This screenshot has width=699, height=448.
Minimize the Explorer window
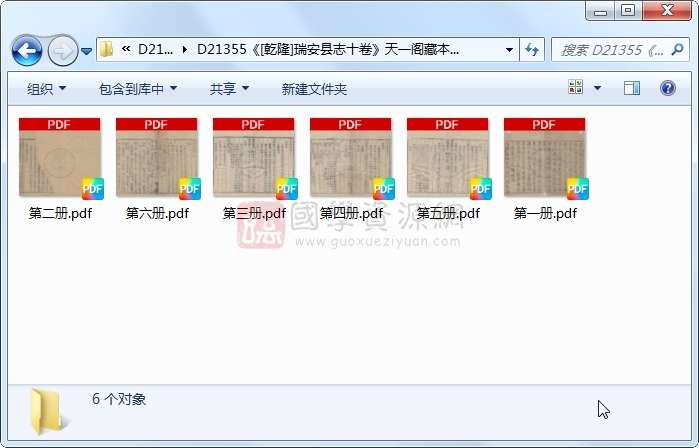point(600,11)
